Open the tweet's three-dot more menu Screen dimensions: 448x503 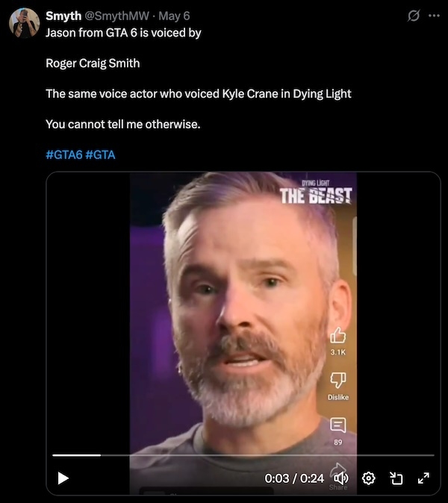point(434,16)
